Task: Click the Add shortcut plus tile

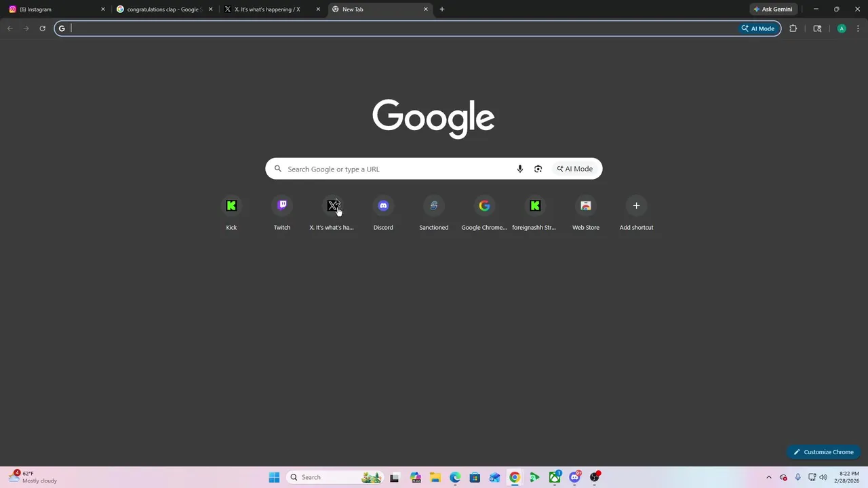Action: tap(636, 213)
